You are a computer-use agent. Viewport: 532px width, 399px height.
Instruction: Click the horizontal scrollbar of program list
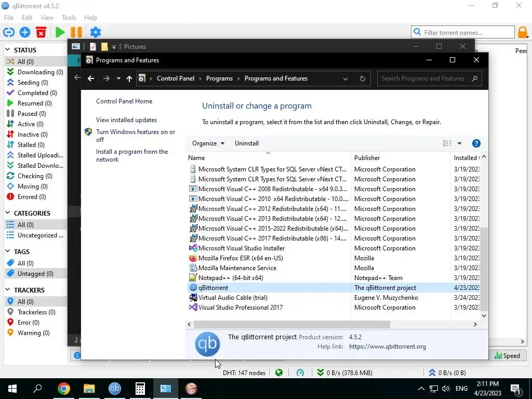point(292,325)
